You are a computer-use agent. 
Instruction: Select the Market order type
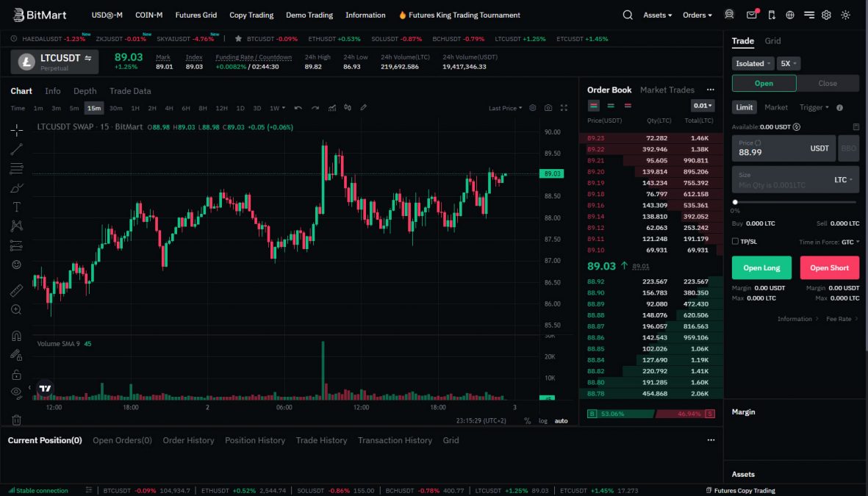click(x=775, y=107)
